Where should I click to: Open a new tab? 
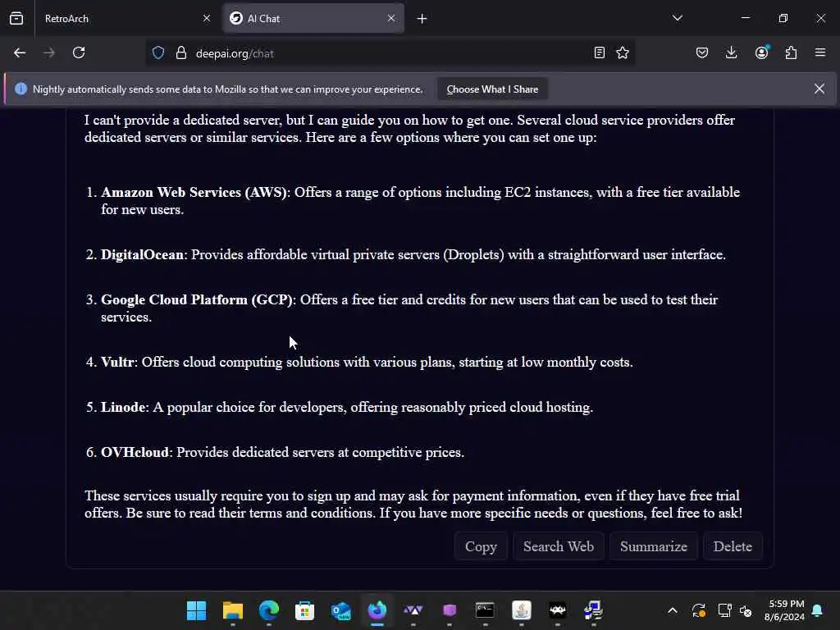[x=422, y=19]
